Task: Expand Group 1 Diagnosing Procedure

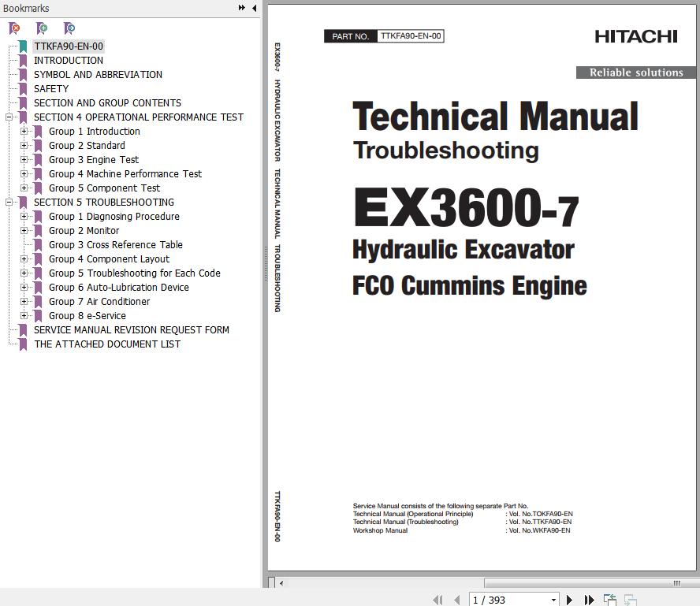Action: click(24, 217)
